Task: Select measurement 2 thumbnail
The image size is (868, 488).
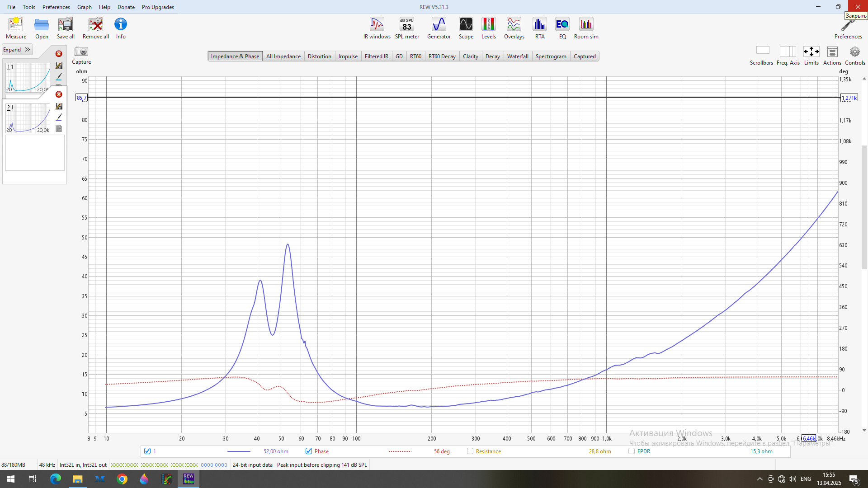Action: click(28, 118)
